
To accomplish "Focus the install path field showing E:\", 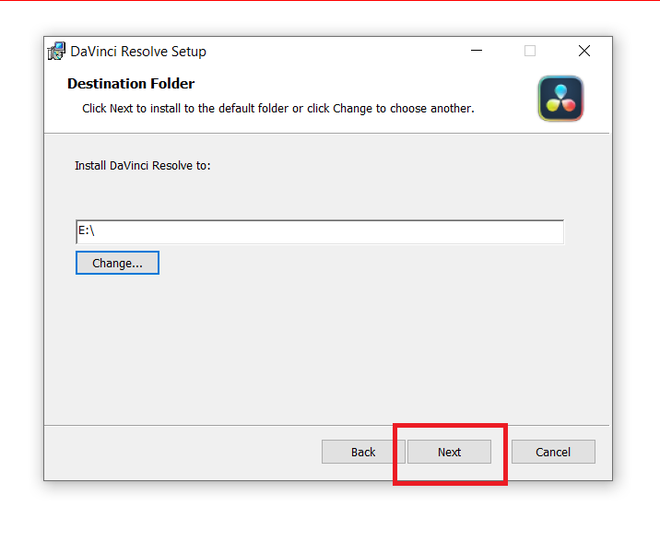I will pyautogui.click(x=319, y=231).
